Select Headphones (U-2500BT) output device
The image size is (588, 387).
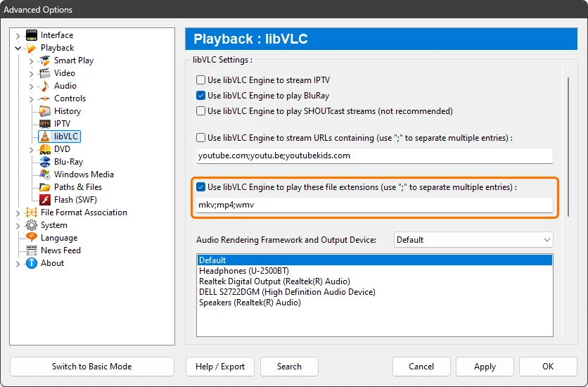coord(375,271)
